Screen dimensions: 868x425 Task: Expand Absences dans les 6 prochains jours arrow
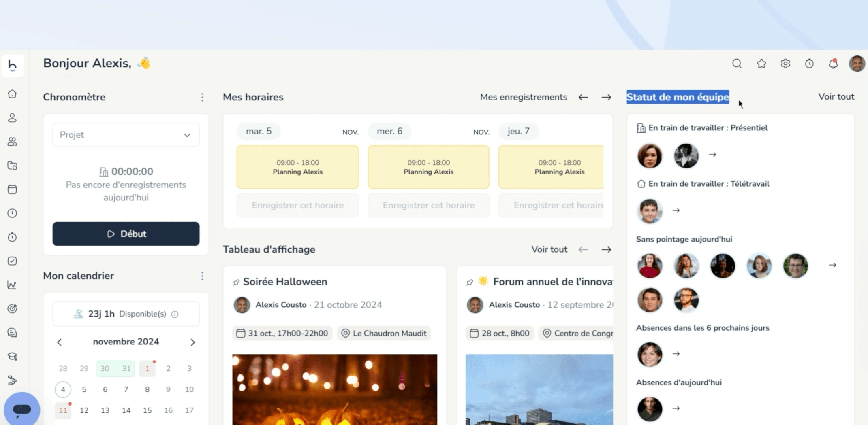pos(676,354)
